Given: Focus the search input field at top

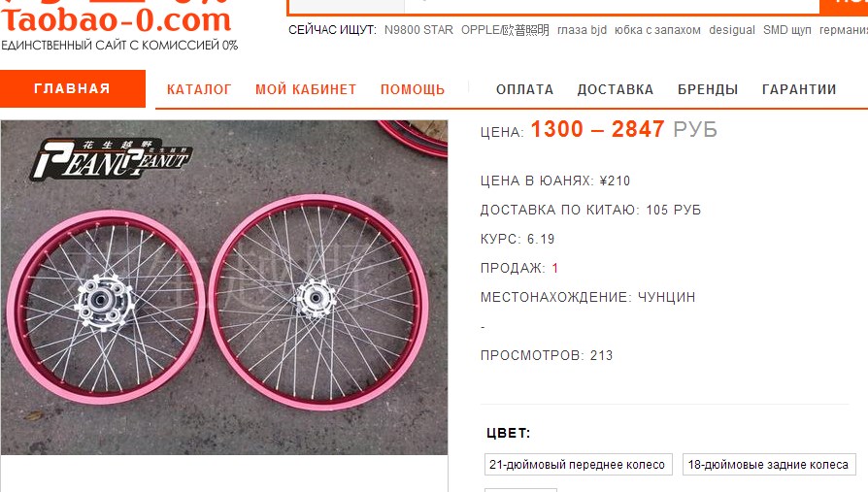Looking at the screenshot, I should click(x=553, y=6).
